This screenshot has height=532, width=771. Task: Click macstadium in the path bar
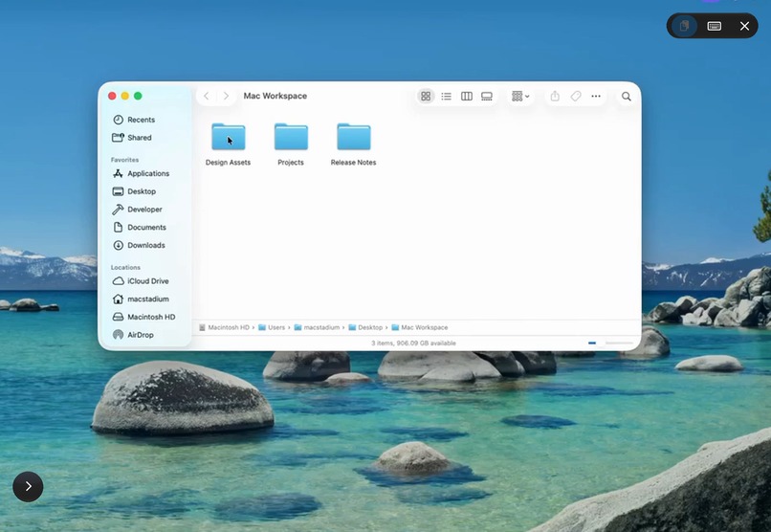click(x=318, y=327)
